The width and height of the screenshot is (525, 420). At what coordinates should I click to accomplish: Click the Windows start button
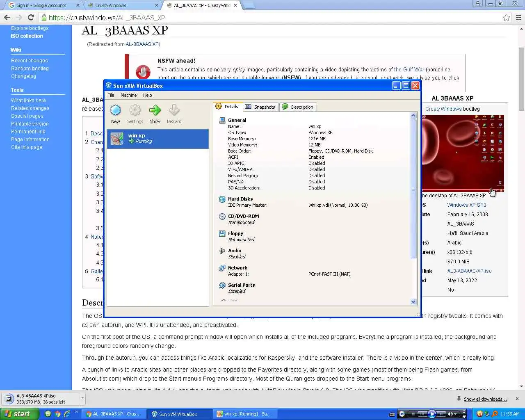point(19,414)
